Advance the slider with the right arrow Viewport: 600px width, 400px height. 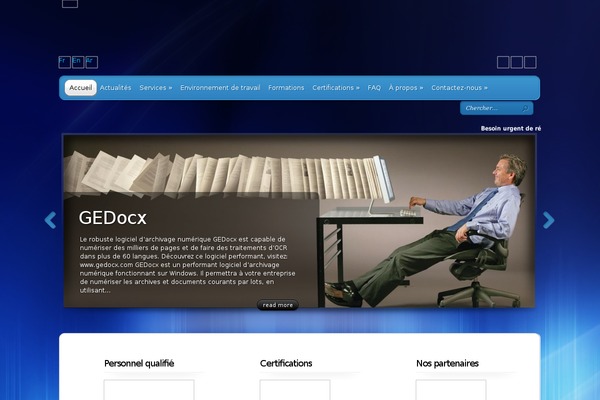click(x=548, y=220)
